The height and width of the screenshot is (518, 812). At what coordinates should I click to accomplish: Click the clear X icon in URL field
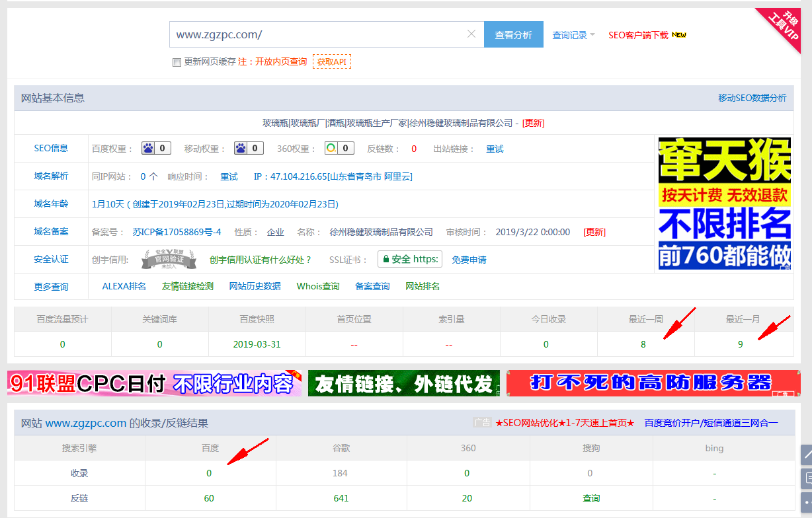[471, 34]
